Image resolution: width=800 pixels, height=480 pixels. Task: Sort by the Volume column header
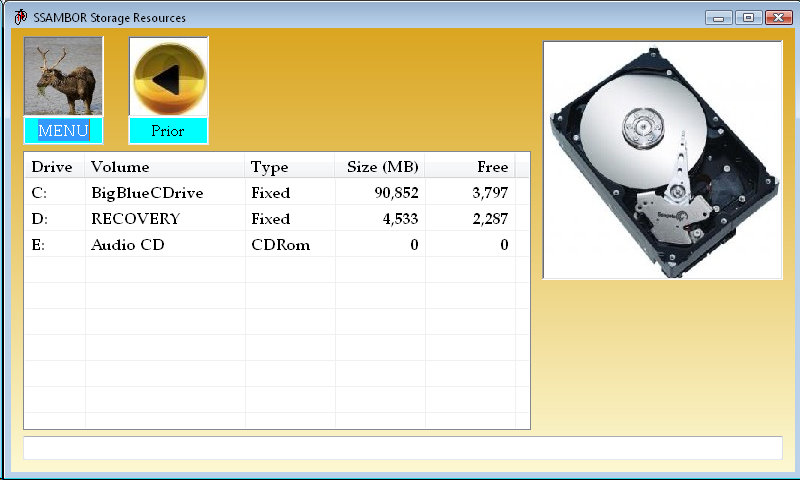click(x=120, y=167)
